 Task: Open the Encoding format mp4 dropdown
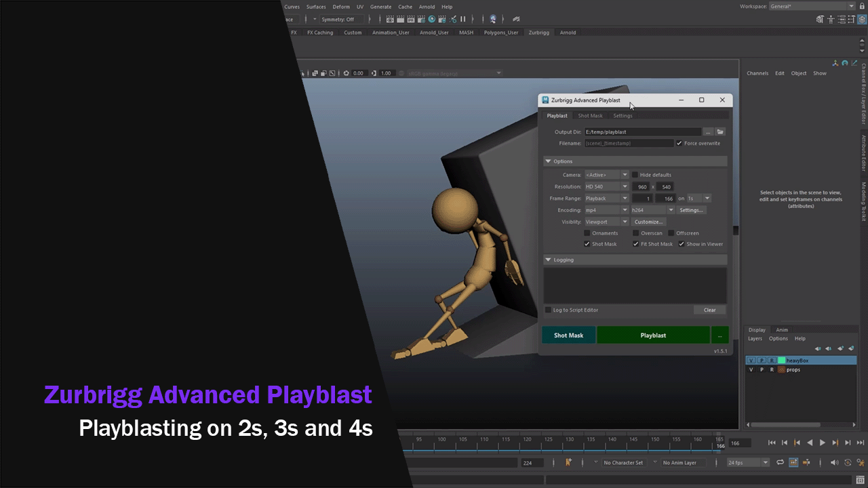coord(607,210)
